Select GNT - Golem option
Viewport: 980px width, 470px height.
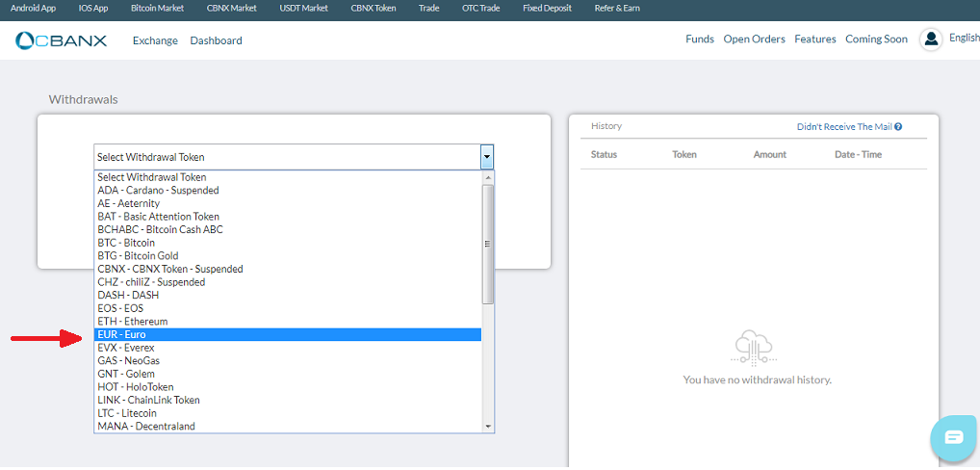[288, 375]
